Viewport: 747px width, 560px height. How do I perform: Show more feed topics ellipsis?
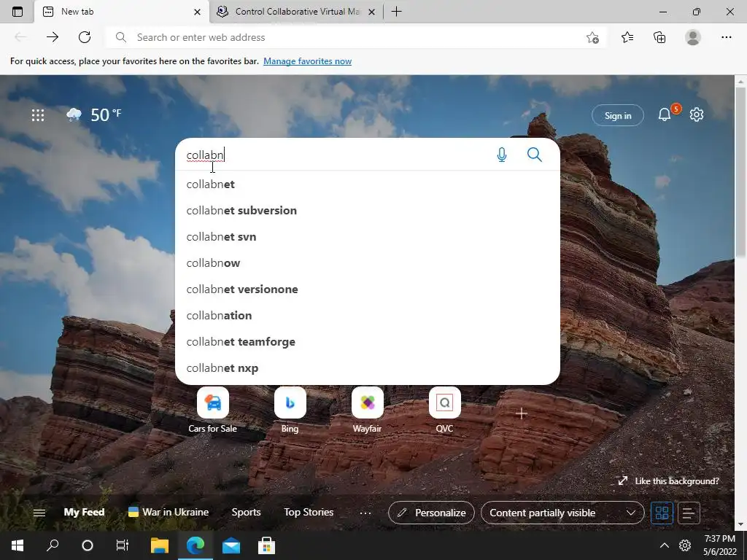365,513
